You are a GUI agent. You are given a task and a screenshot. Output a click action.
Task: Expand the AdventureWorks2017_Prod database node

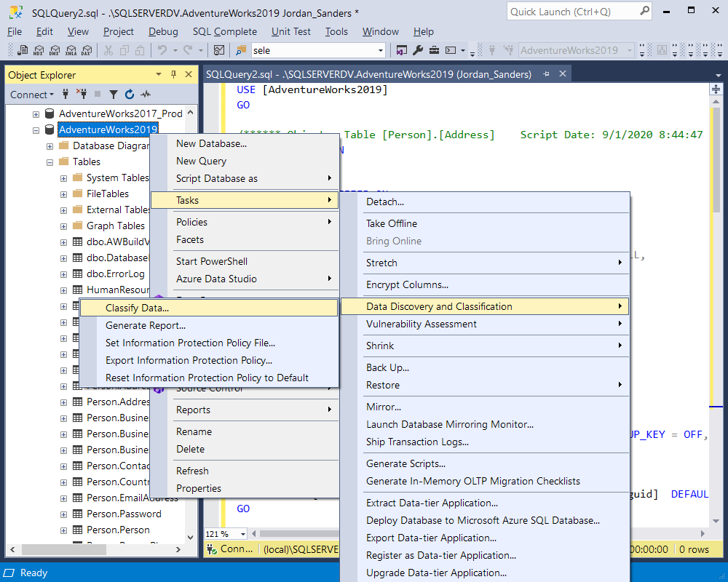coord(36,113)
